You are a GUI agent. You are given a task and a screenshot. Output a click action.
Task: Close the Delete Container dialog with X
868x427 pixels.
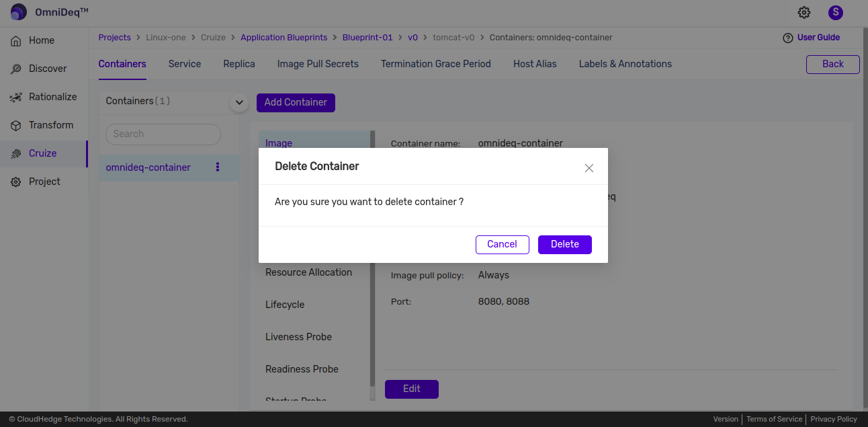pyautogui.click(x=589, y=168)
